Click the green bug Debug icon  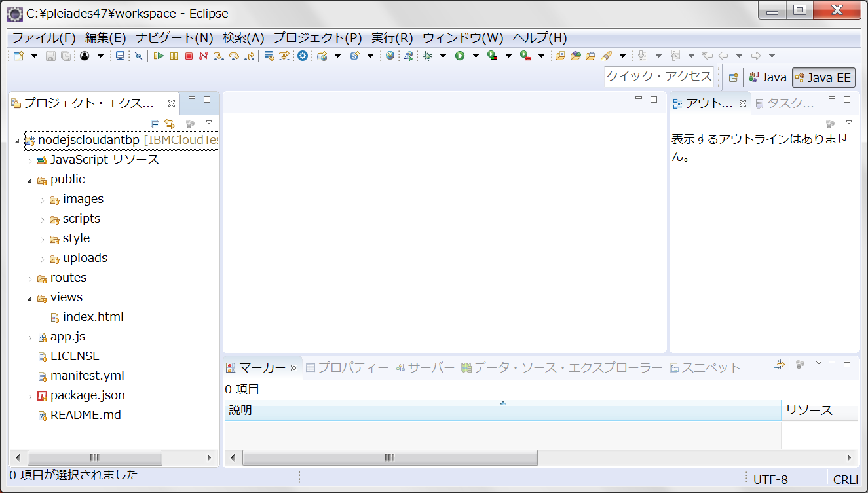(x=427, y=56)
